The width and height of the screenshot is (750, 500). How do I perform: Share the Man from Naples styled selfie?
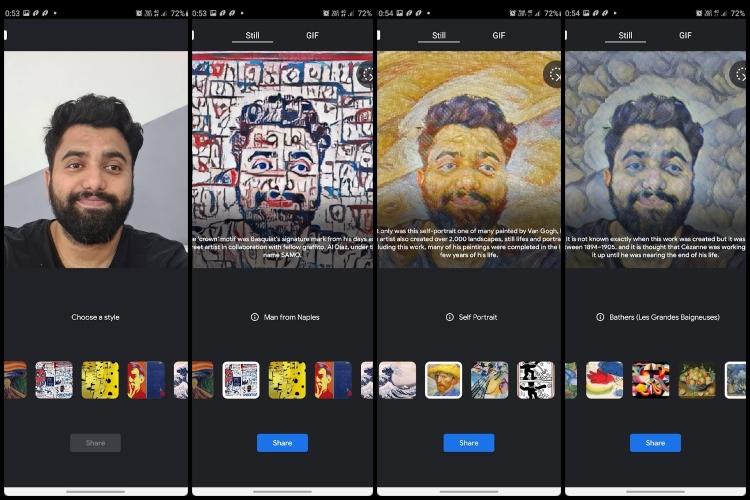282,443
